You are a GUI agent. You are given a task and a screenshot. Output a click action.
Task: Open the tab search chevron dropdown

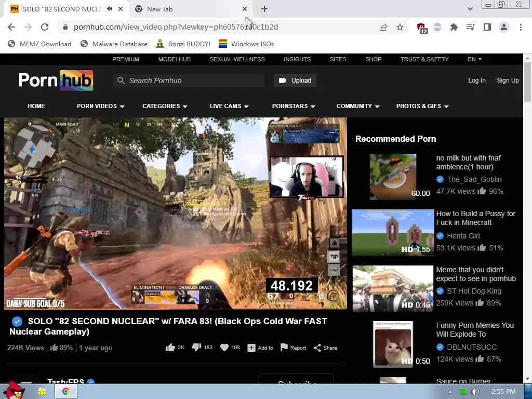[x=470, y=9]
